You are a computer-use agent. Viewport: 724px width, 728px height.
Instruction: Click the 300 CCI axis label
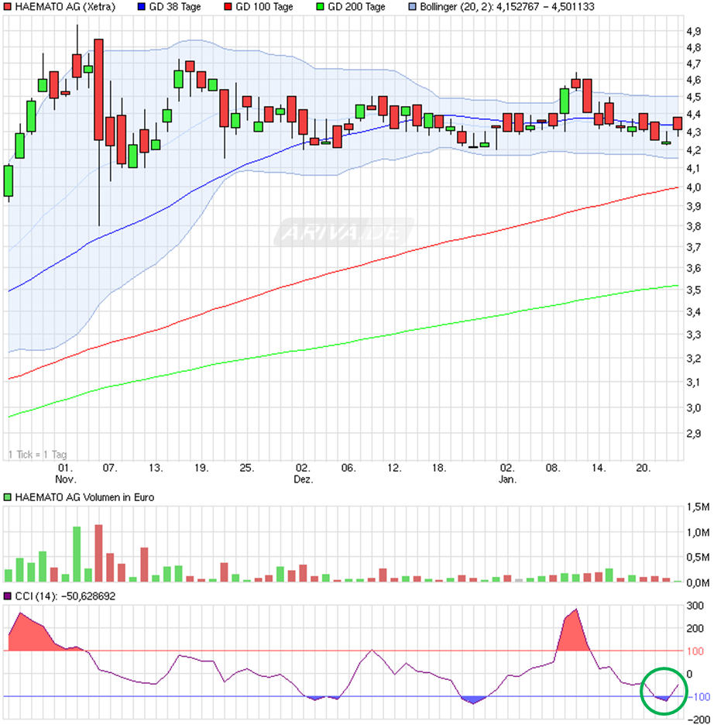pos(695,606)
